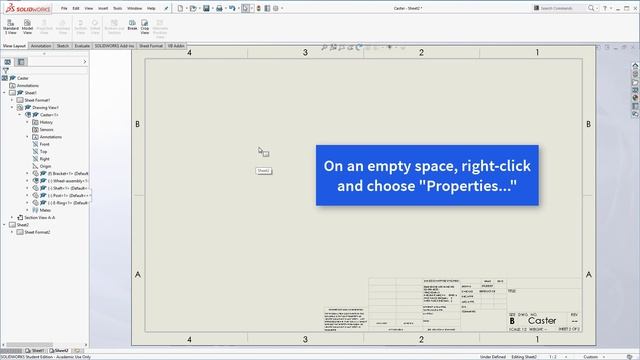Open the Window menu

134,8
